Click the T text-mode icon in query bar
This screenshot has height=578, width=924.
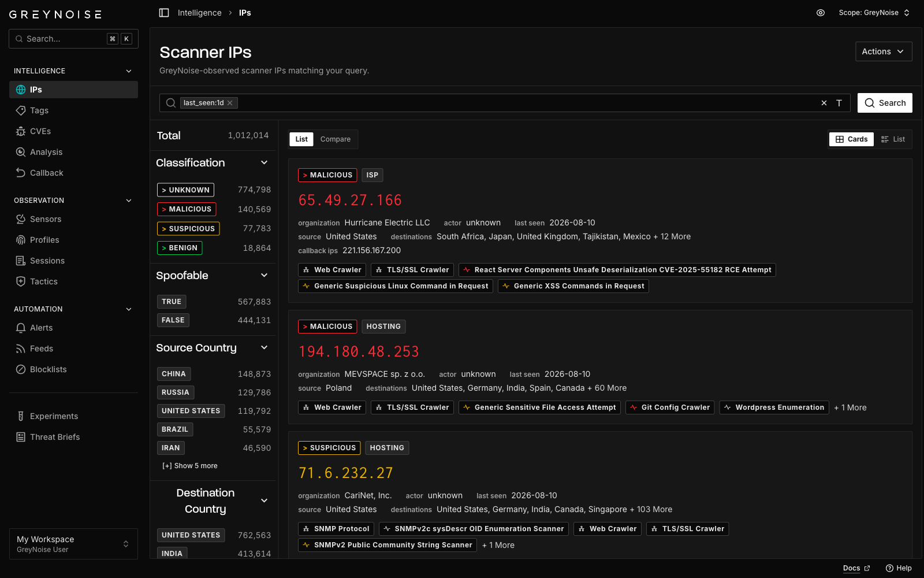coord(839,103)
